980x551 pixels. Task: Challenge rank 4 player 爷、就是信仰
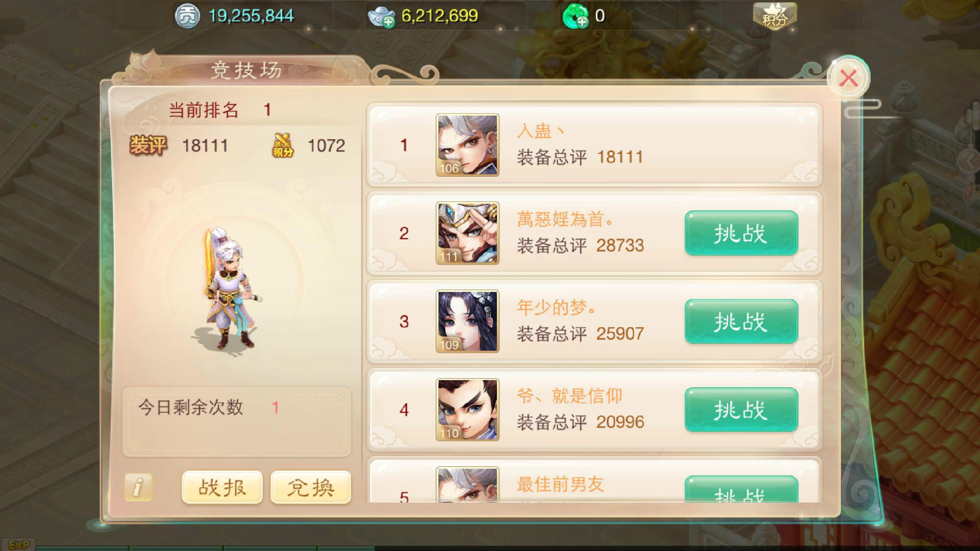(x=741, y=409)
